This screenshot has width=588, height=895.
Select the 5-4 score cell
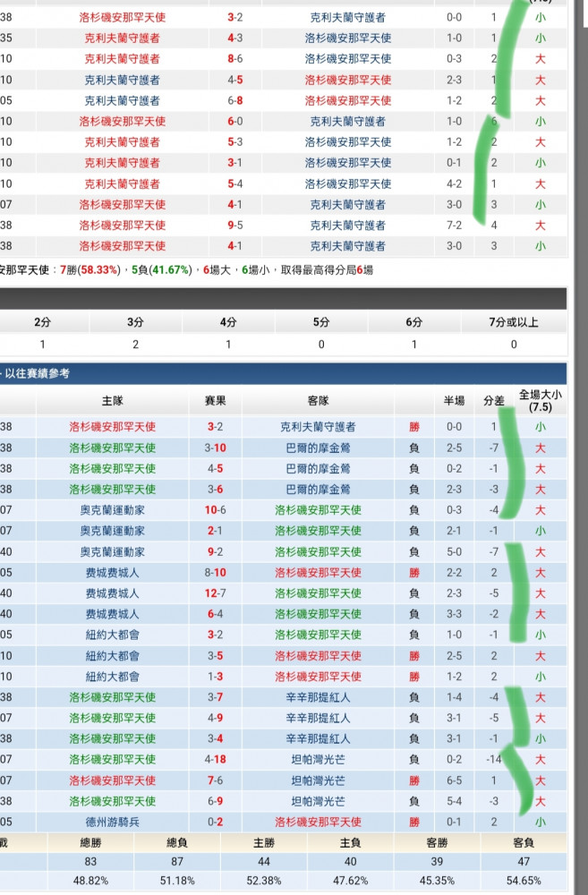pos(235,183)
